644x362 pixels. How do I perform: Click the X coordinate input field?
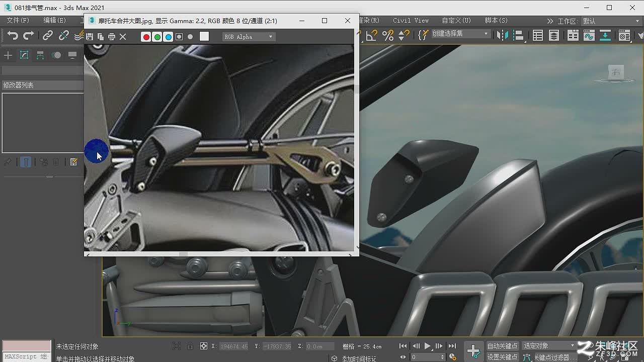pyautogui.click(x=234, y=346)
